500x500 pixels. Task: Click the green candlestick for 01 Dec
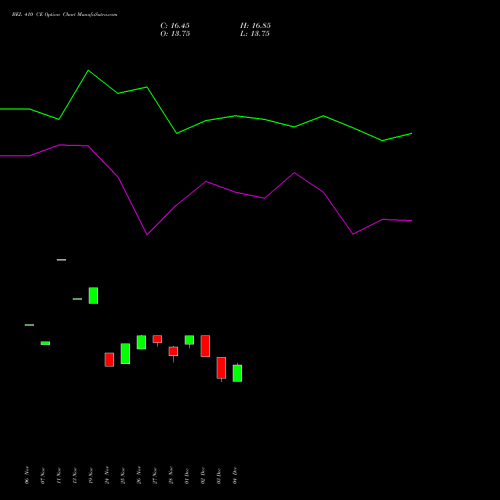coord(189,340)
